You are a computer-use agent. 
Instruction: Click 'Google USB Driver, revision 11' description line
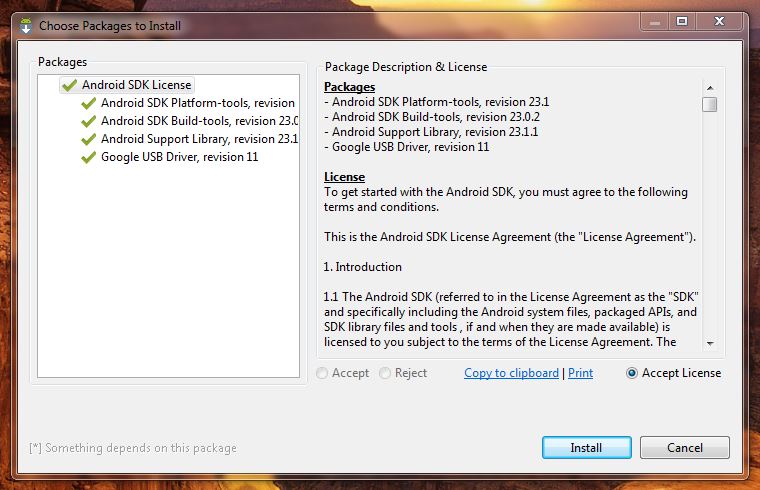(x=407, y=147)
